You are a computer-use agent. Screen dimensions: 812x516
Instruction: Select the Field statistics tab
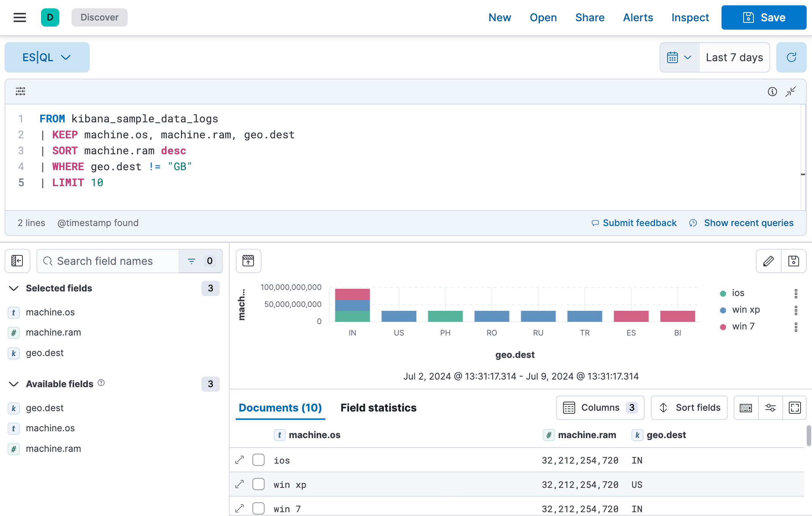point(379,407)
